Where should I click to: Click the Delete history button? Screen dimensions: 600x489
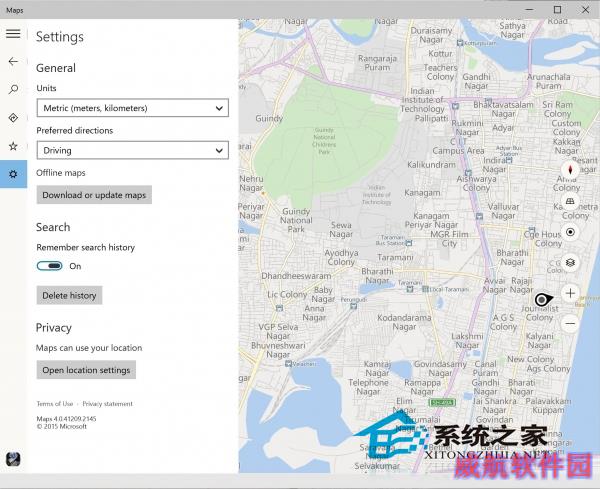point(69,295)
